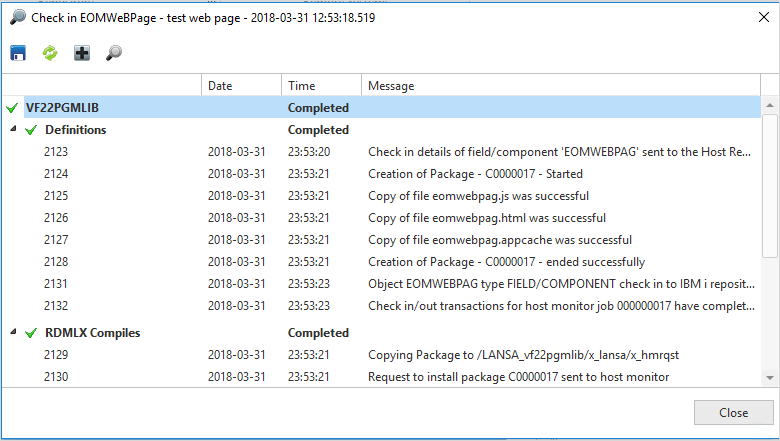Click the Close button
Screen dimensions: 780x441
(734, 413)
